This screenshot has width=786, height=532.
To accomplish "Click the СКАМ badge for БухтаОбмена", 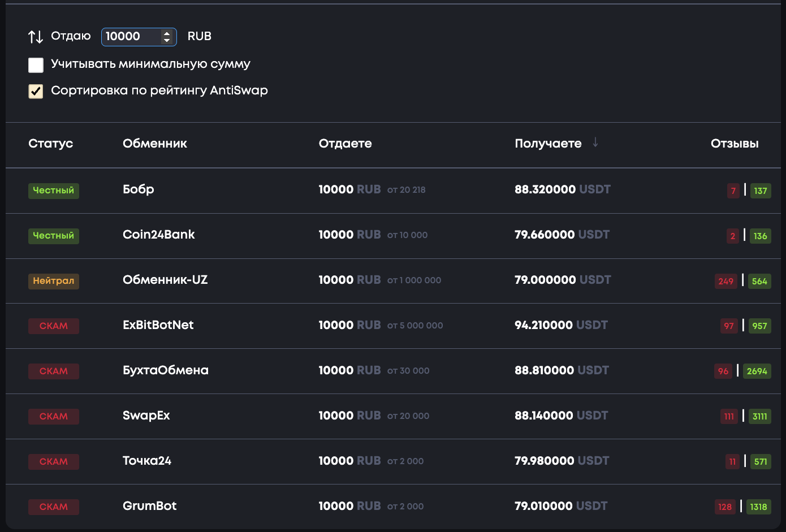I will pos(54,371).
